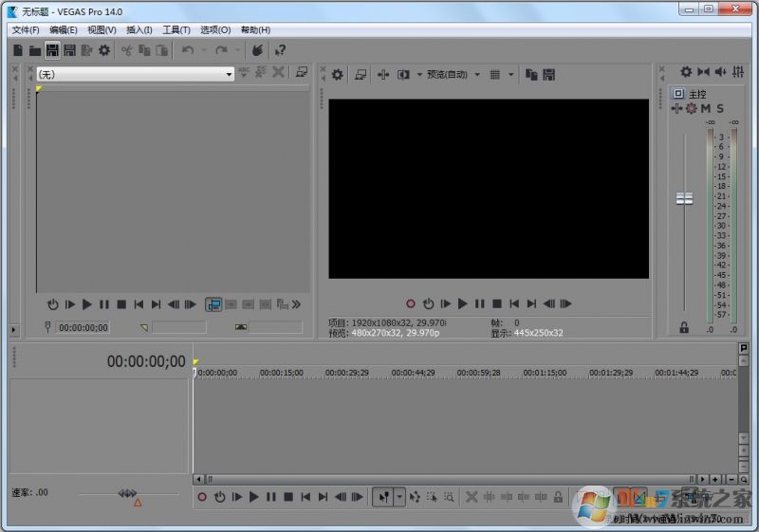Open the trimmer media dropdown (无)

[136, 74]
